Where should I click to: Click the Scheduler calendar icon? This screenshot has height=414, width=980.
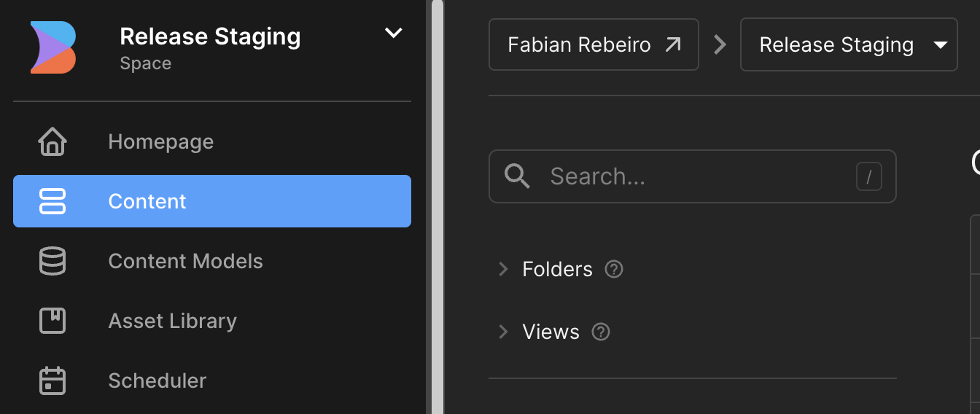52,380
